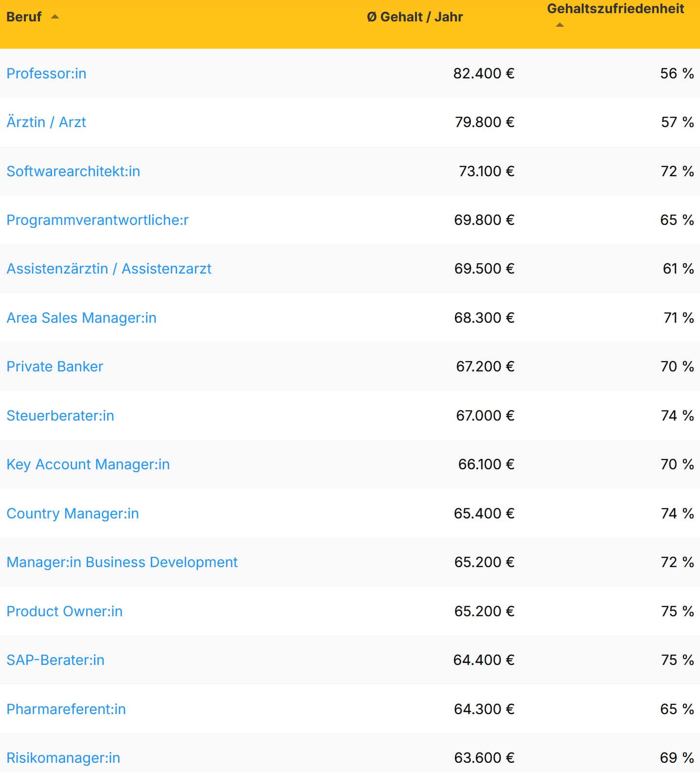Screen dimensions: 700x772
Task: Select Programmverantwortliche:r satisfaction 65 %
Action: click(677, 220)
